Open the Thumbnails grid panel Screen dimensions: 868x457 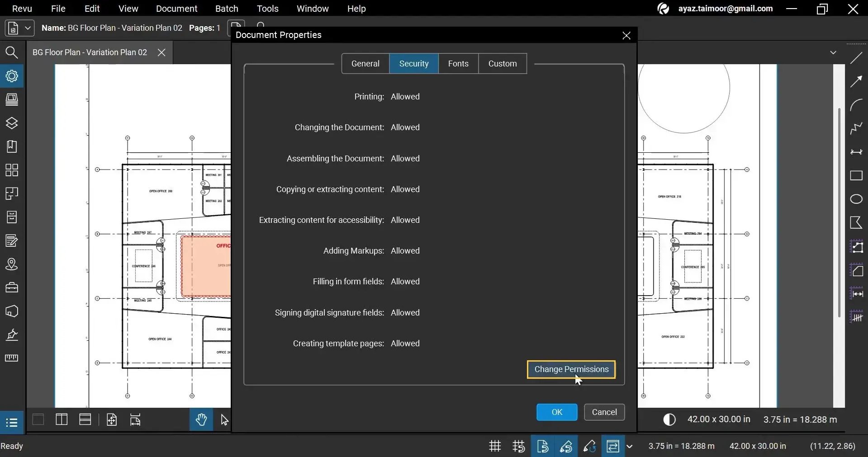click(x=12, y=170)
